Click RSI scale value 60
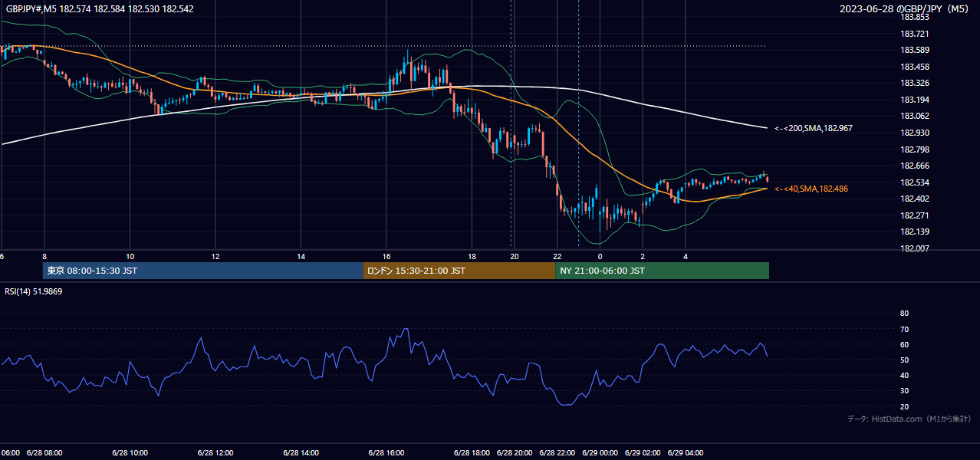The width and height of the screenshot is (980, 460). coord(904,344)
